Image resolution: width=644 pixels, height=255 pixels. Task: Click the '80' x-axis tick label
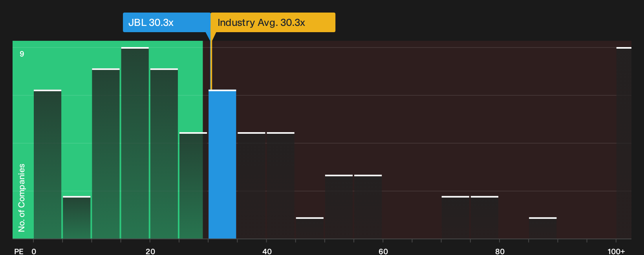click(x=500, y=251)
